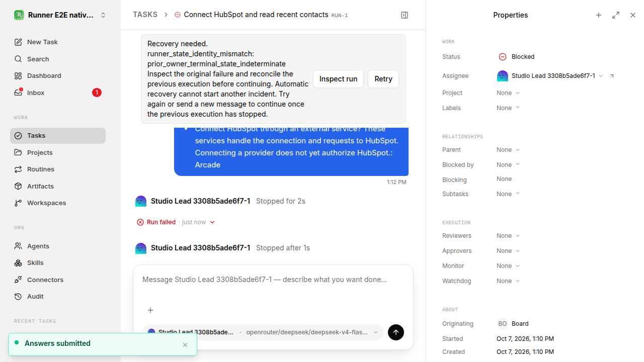
Task: Open the Projects section
Action: tap(58, 152)
